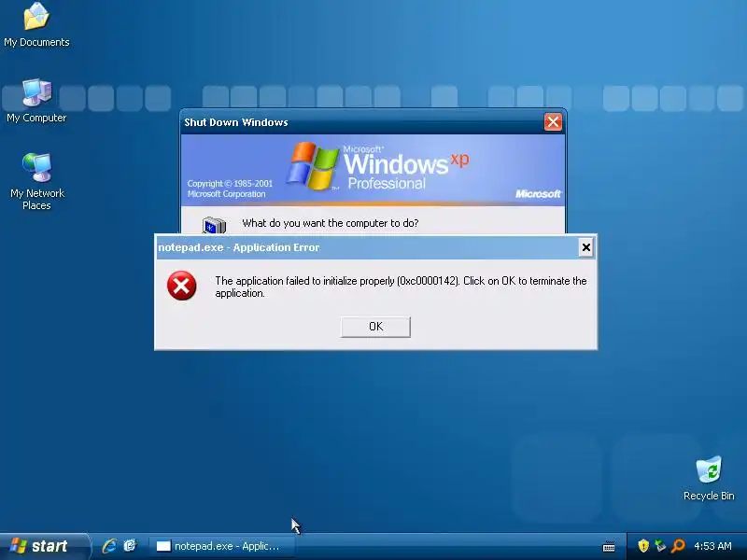Open the My Documents desktop icon
This screenshot has height=560, width=747.
[x=36, y=25]
